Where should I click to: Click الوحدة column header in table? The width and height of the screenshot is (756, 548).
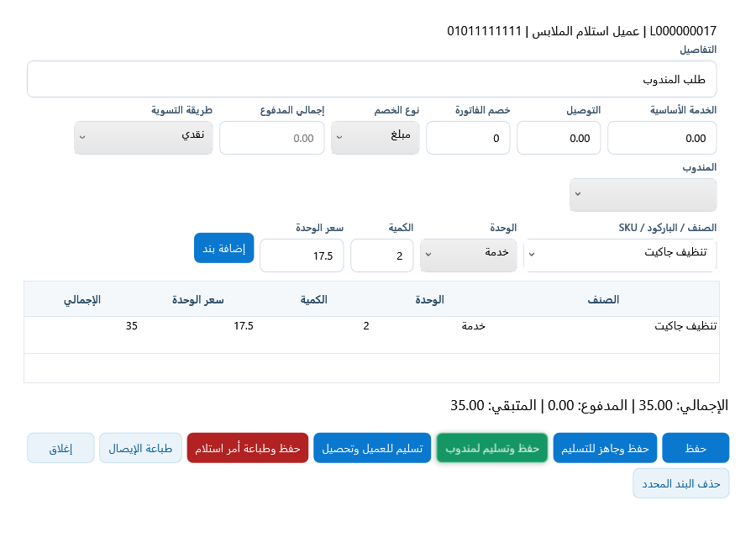[x=429, y=299]
